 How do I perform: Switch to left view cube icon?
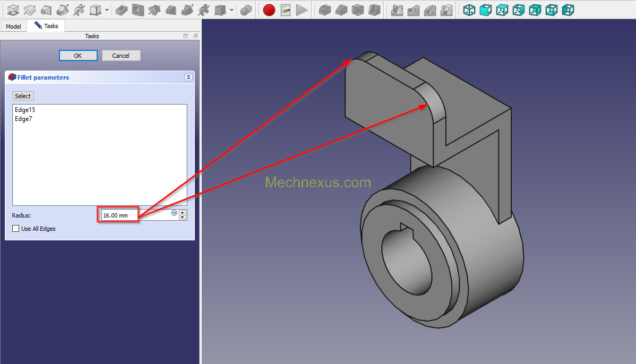click(x=568, y=10)
